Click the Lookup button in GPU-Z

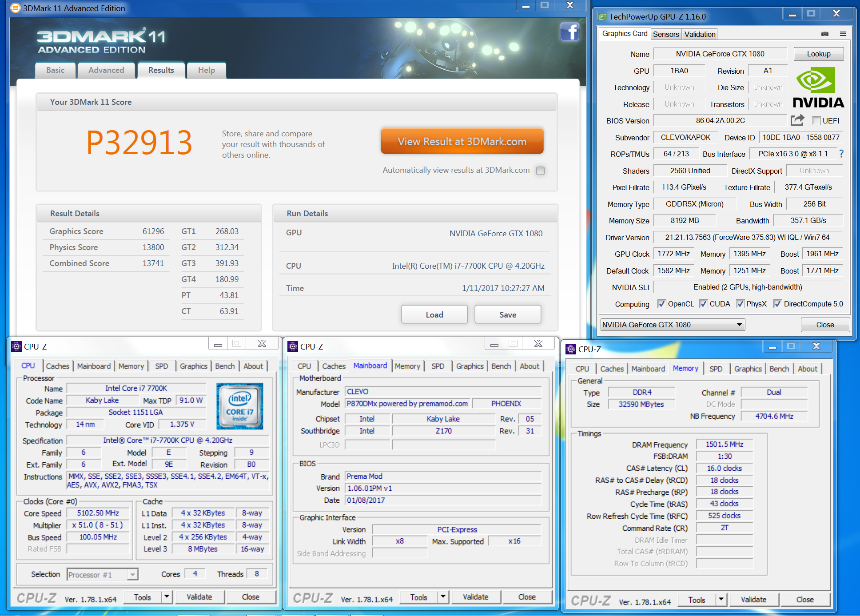(819, 54)
